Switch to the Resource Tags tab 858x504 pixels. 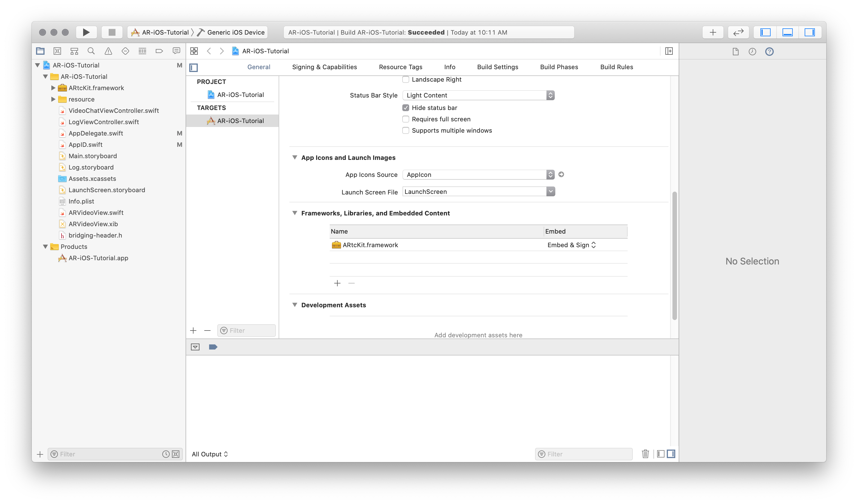[400, 67]
